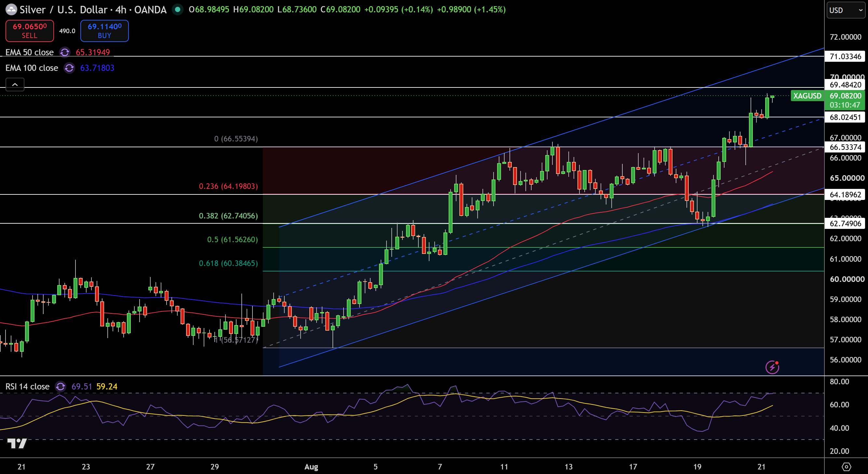The image size is (868, 474).
Task: Click the 69.11400 BUY button
Action: pyautogui.click(x=104, y=31)
